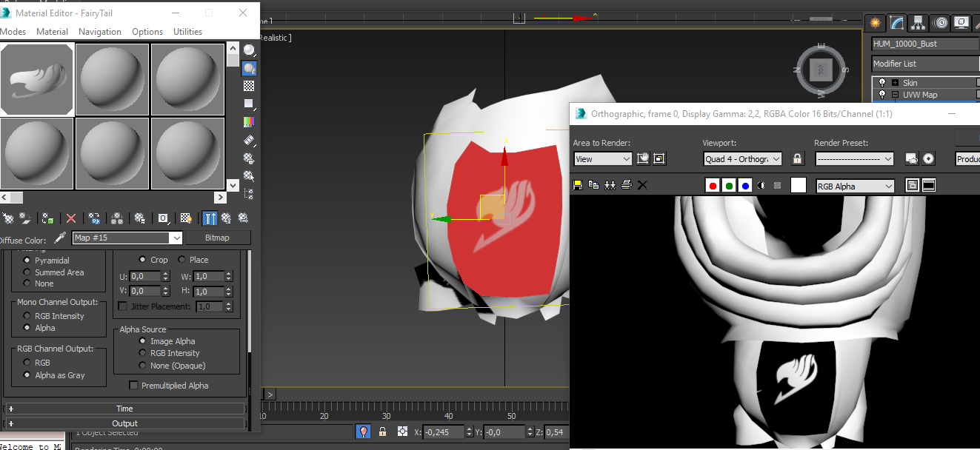Expand the Time rollout
980x450 pixels.
124,409
